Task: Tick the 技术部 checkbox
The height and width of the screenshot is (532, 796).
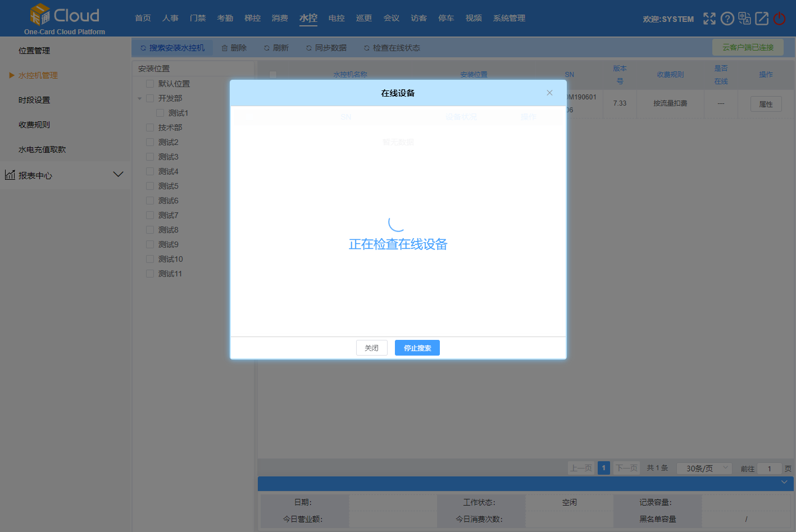Action: coord(150,128)
